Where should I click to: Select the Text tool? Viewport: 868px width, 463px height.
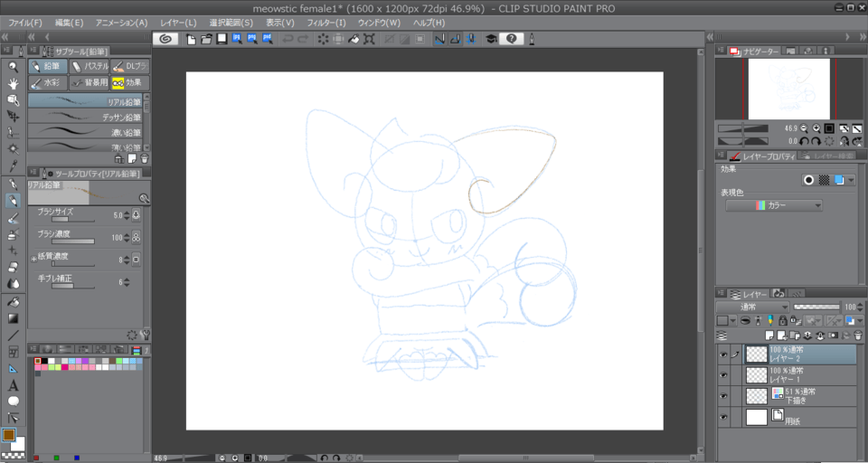coord(14,385)
